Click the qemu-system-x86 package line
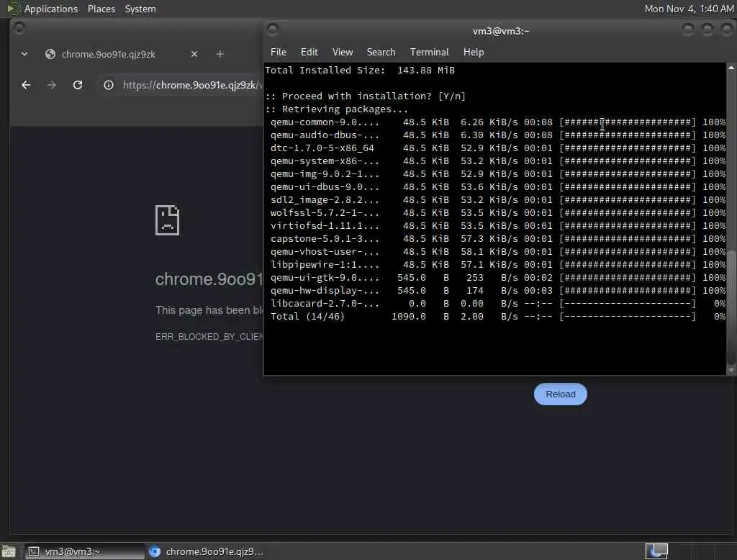The height and width of the screenshot is (560, 737). pos(498,161)
